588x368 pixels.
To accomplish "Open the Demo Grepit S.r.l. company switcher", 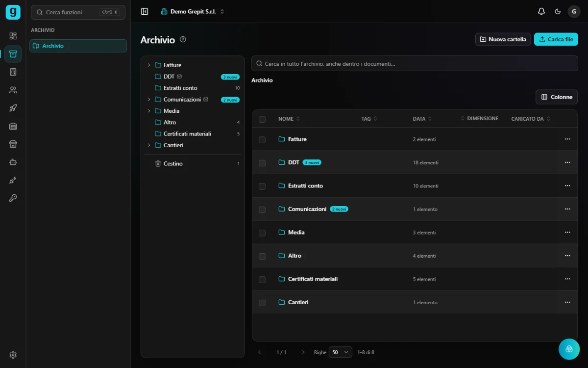I will (193, 11).
